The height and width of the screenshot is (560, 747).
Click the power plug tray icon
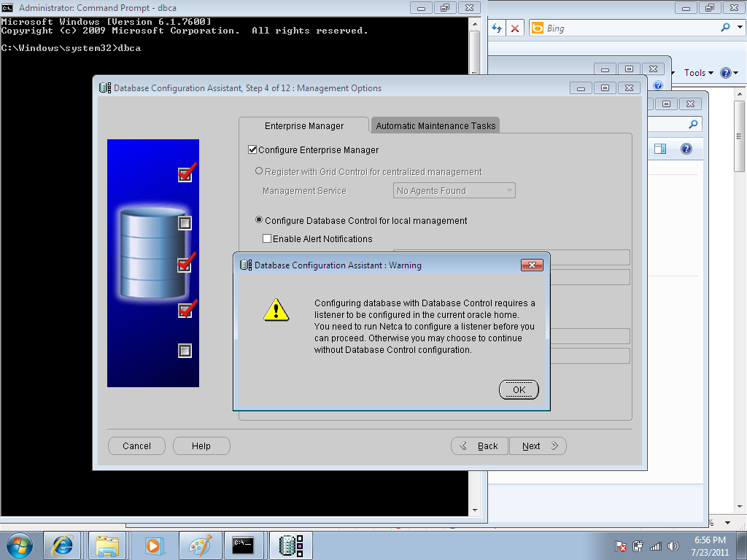point(638,546)
